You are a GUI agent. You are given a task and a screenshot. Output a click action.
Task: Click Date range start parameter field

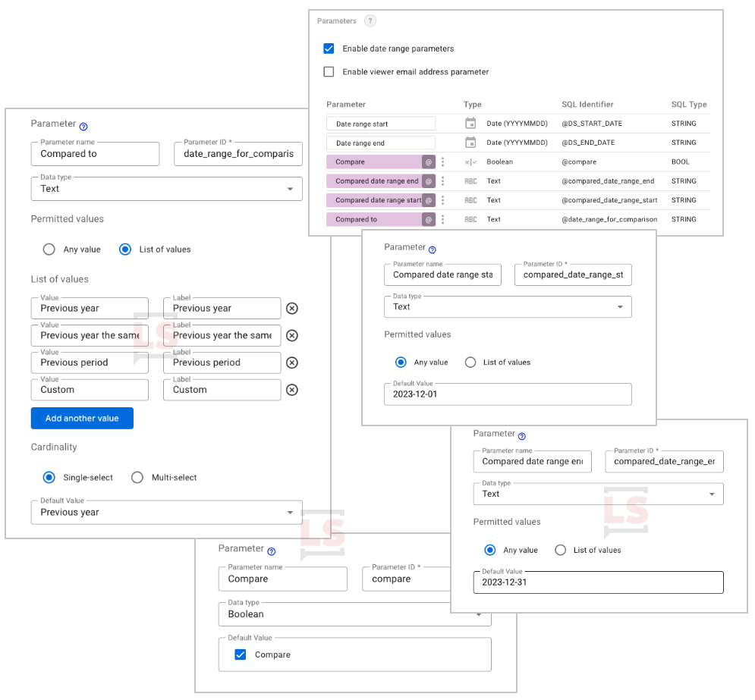pyautogui.click(x=380, y=124)
